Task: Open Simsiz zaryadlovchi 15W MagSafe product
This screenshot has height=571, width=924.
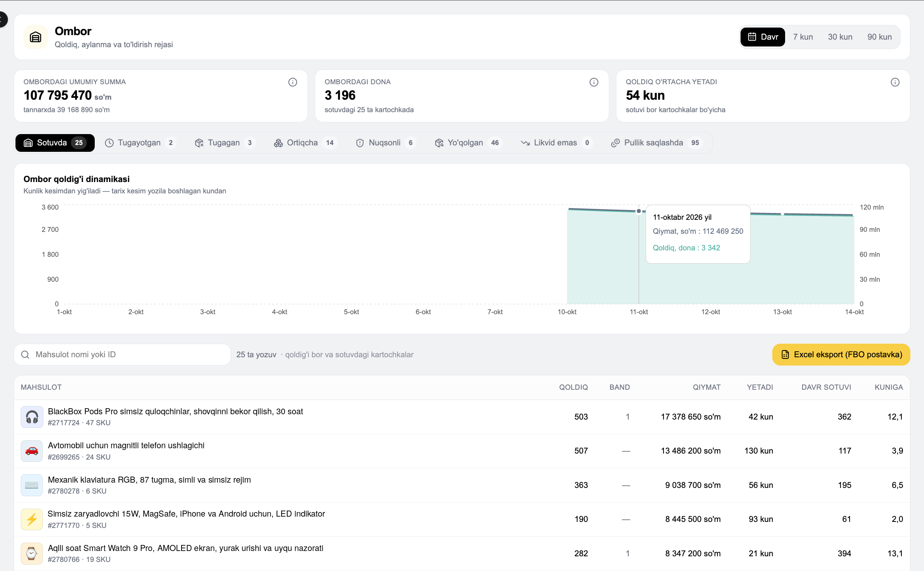Action: (x=186, y=514)
